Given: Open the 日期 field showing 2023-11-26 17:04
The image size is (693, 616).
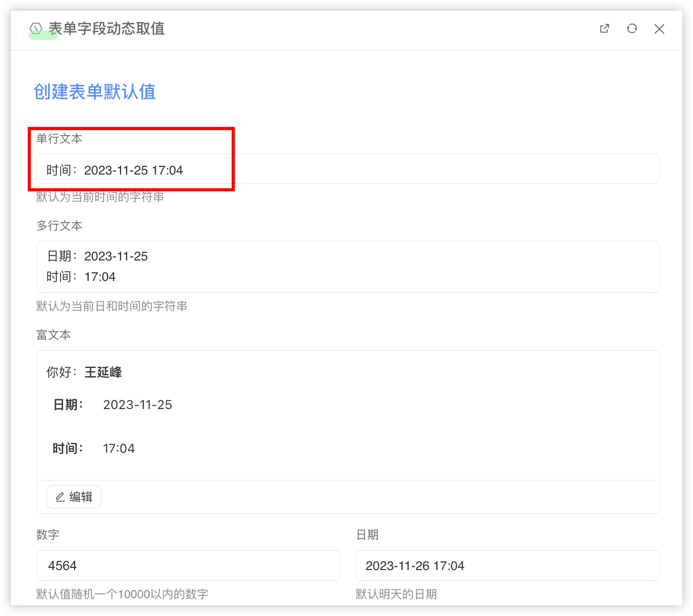Looking at the screenshot, I should tap(507, 566).
